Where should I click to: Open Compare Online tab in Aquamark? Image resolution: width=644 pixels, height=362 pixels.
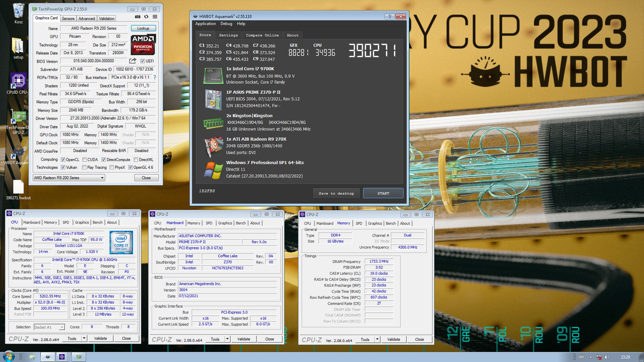[262, 35]
